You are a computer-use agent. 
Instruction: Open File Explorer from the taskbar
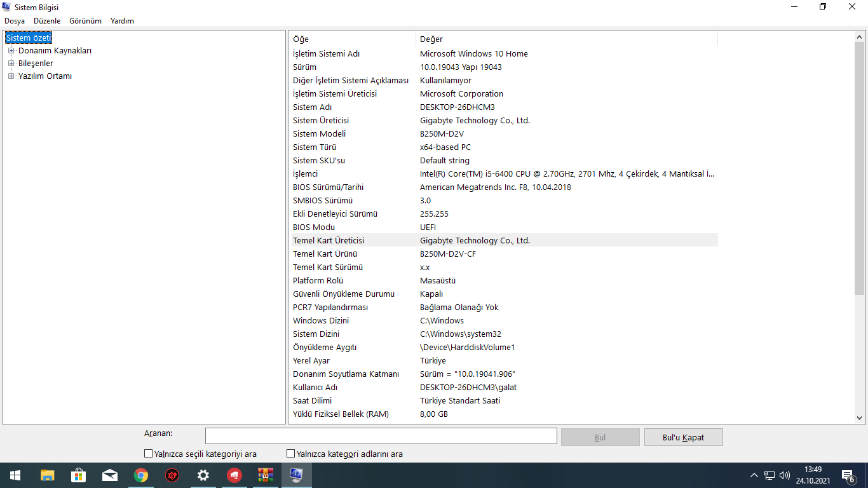pos(47,475)
